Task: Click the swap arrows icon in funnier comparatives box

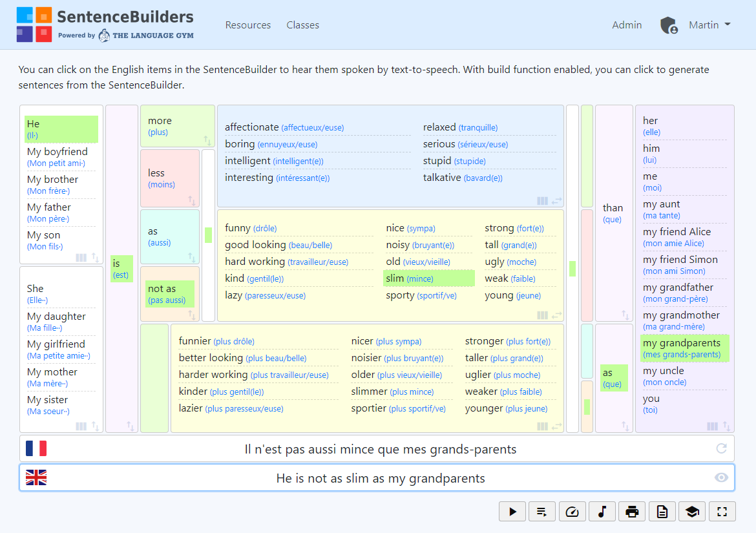Action: click(557, 426)
